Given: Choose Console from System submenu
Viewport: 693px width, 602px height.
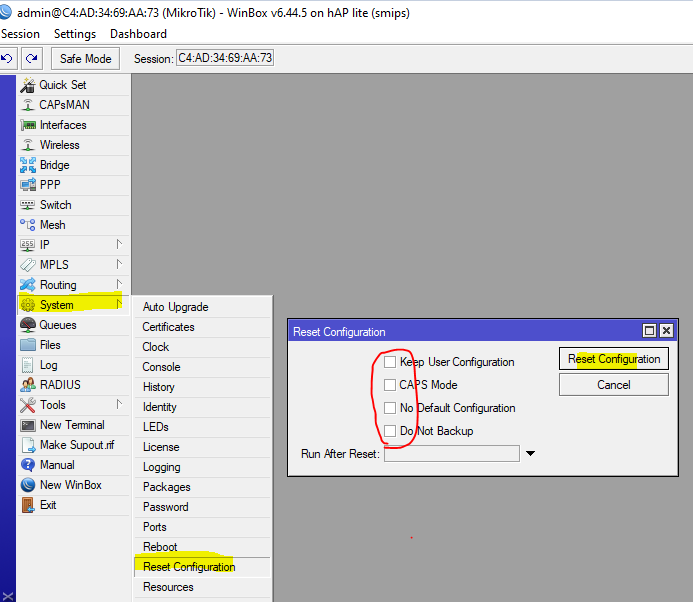Looking at the screenshot, I should 202,367.
